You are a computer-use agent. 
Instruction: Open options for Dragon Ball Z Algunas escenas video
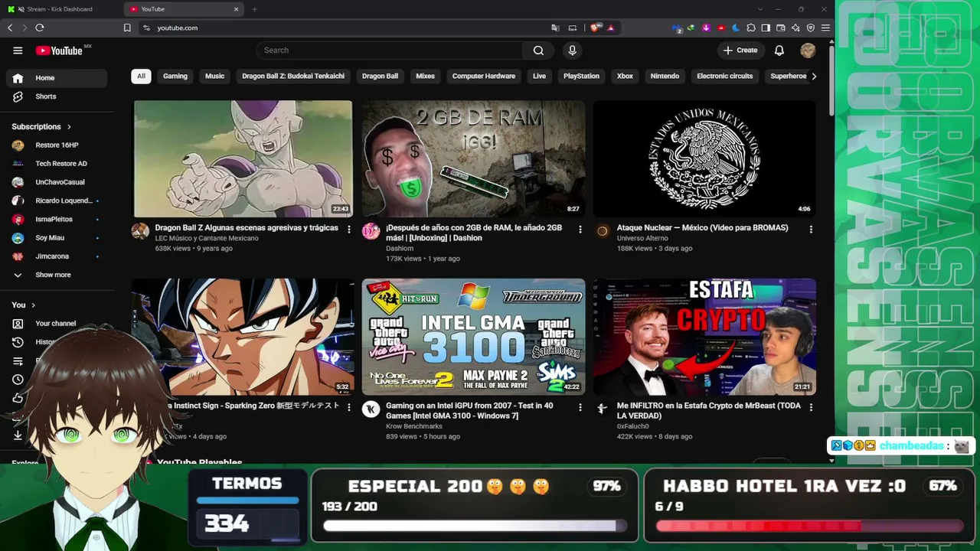[x=349, y=229]
